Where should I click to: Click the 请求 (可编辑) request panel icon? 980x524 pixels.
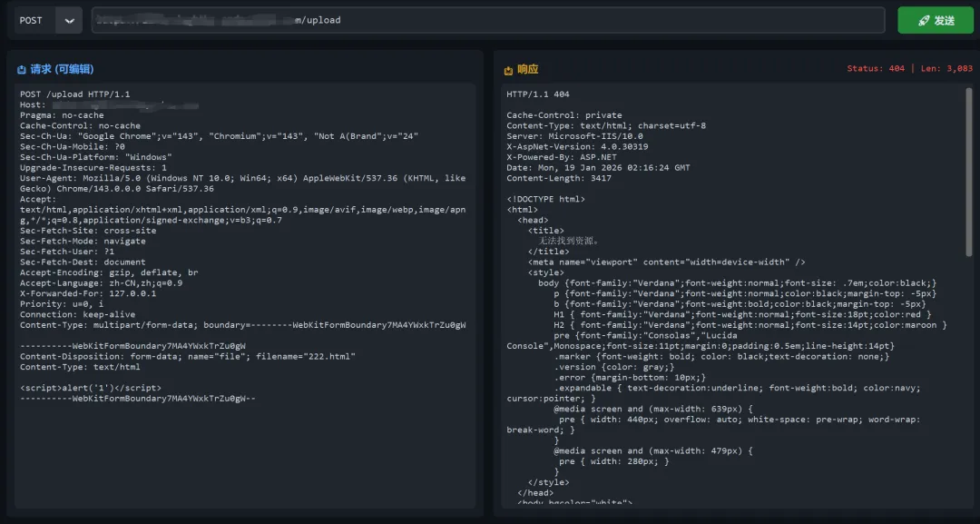(22, 69)
